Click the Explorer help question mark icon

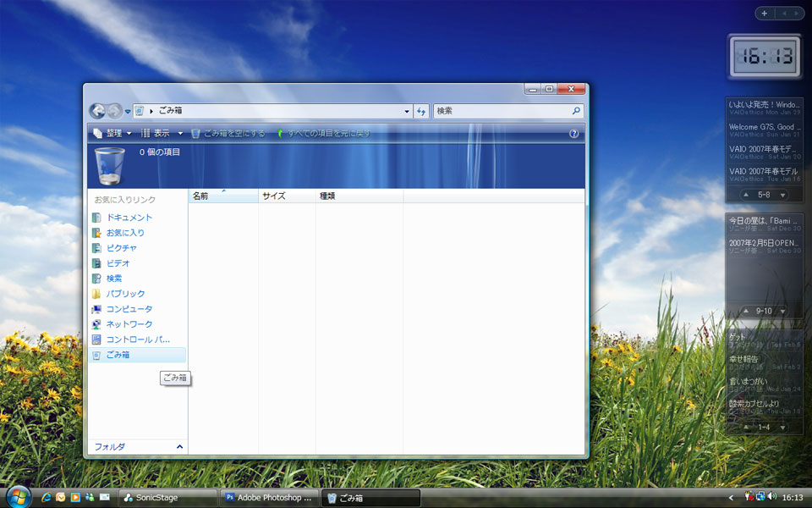point(574,134)
